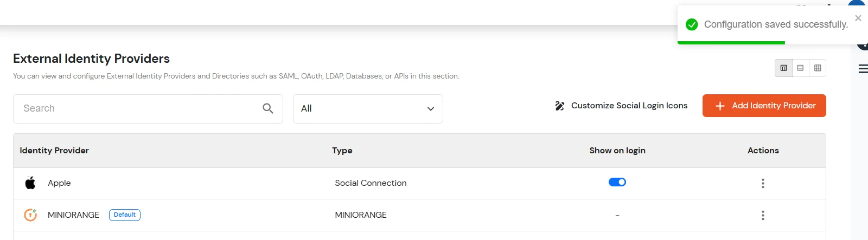
Task: Click the Default badge next to MINIORANGE
Action: (x=125, y=215)
